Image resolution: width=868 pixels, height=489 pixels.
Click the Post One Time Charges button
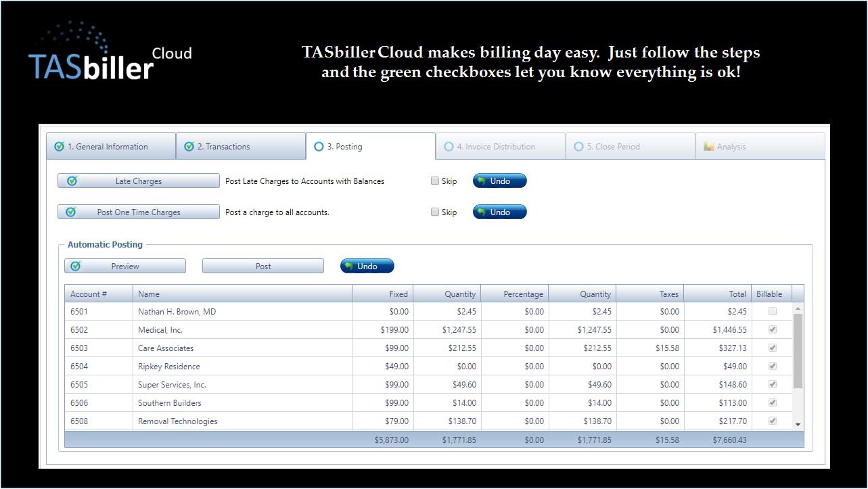139,212
